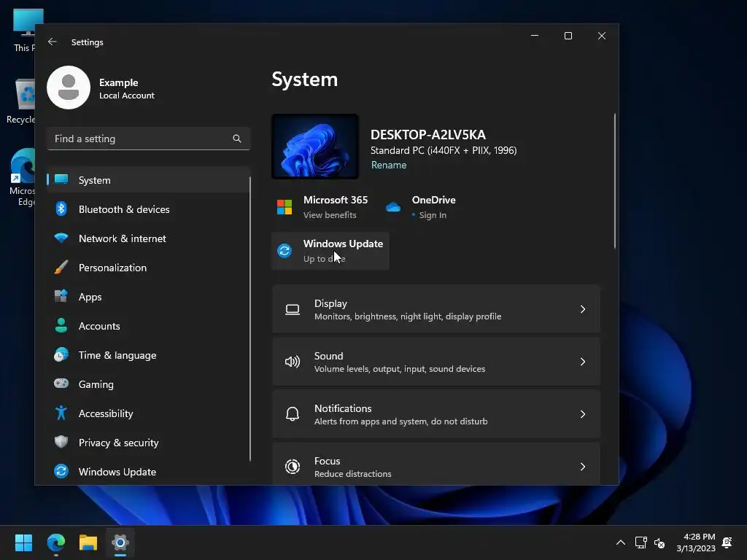Click the Example user avatar picture
The height and width of the screenshot is (560, 747).
pyautogui.click(x=69, y=87)
